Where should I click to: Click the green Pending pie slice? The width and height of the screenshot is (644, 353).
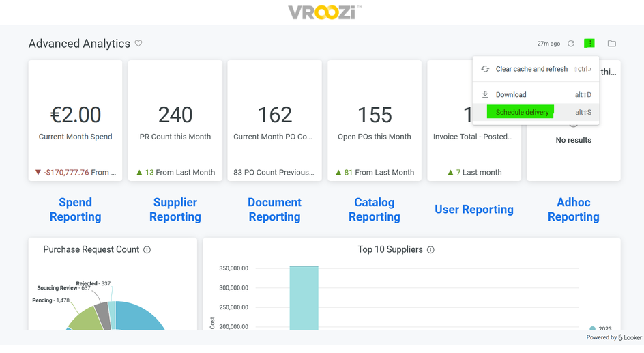tap(87, 319)
